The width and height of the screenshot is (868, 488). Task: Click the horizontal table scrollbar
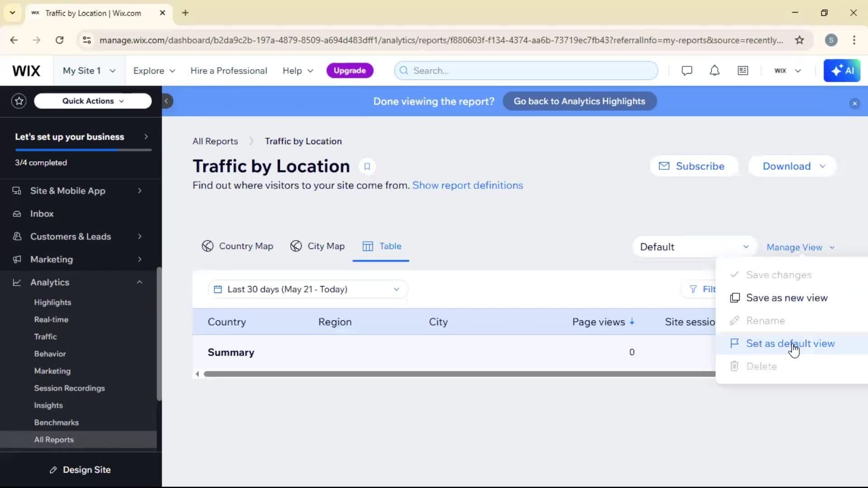452,374
